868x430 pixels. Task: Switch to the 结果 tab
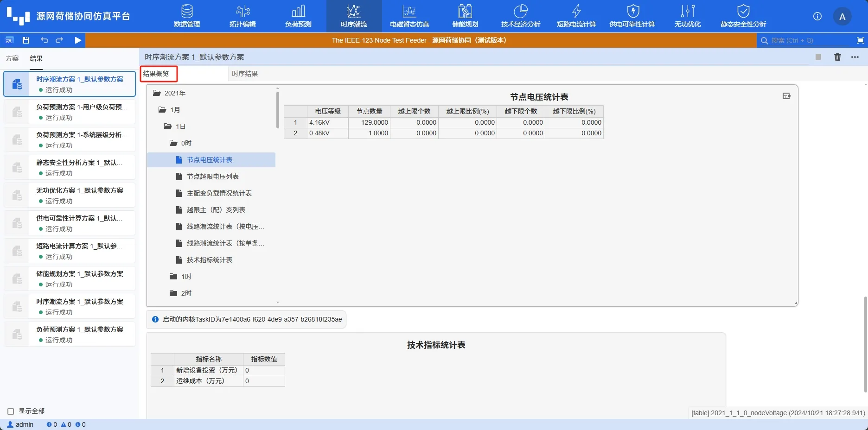click(36, 58)
